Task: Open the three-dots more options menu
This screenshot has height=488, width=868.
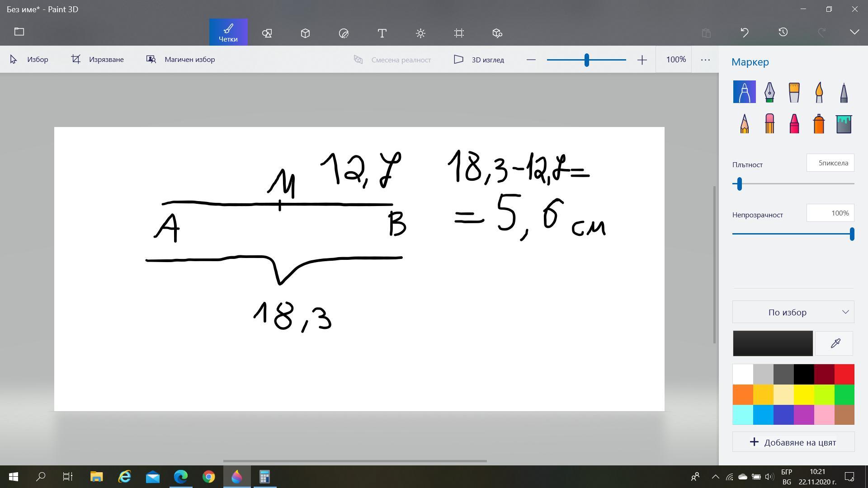Action: point(705,60)
